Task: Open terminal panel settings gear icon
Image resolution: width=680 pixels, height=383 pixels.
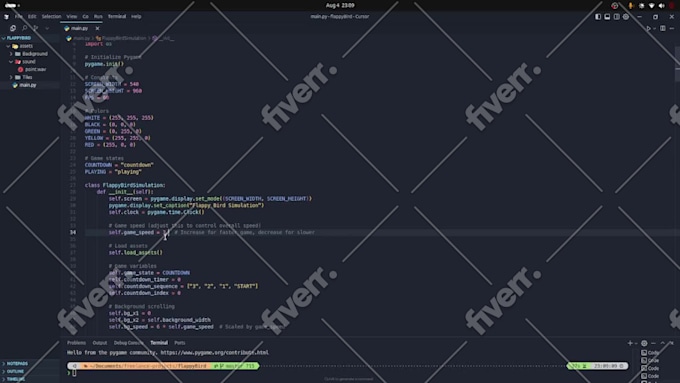Action: tap(644, 343)
